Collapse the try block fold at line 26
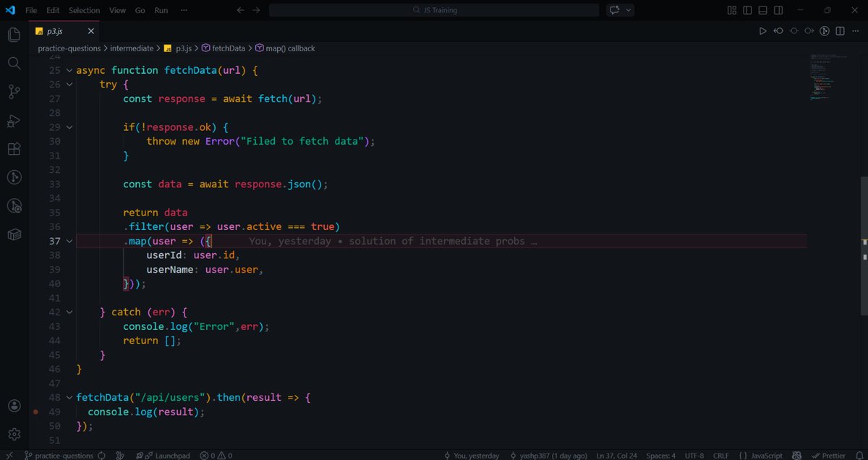This screenshot has height=460, width=868. pyautogui.click(x=69, y=85)
